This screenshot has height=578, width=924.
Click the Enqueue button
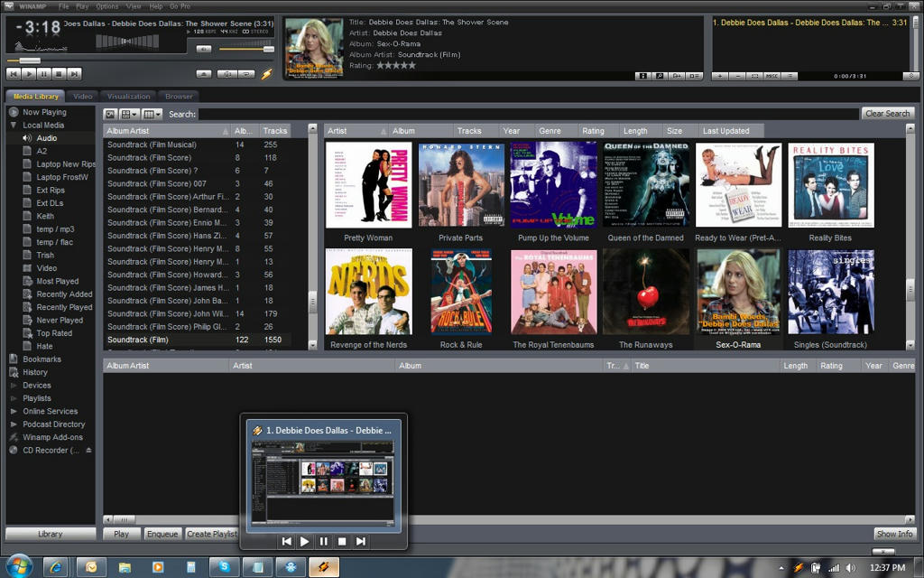pyautogui.click(x=162, y=534)
